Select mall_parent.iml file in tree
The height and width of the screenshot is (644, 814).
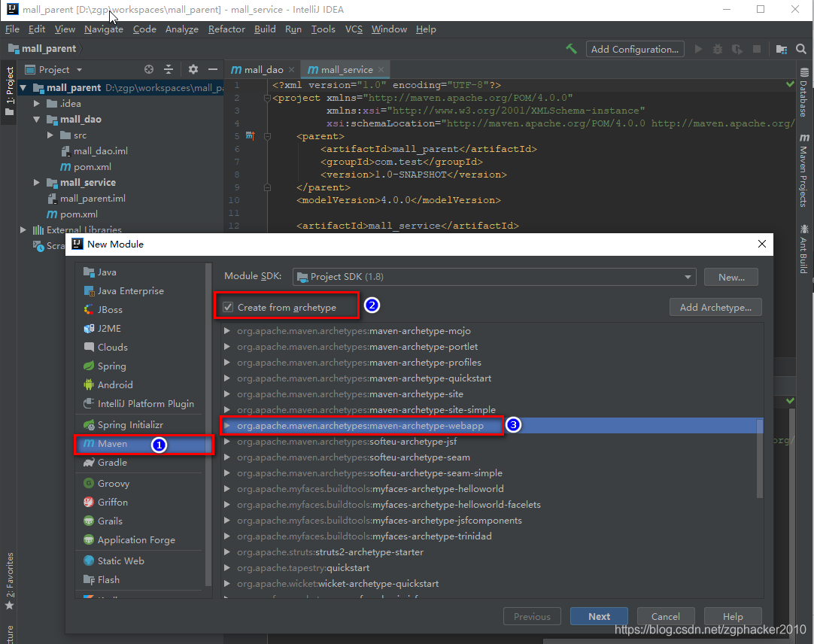(93, 199)
